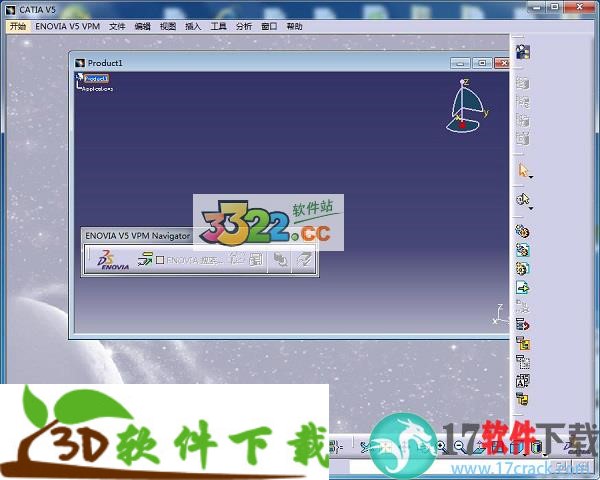Image resolution: width=600 pixels, height=480 pixels.
Task: Open the 视图 (View) menu
Action: pyautogui.click(x=168, y=26)
